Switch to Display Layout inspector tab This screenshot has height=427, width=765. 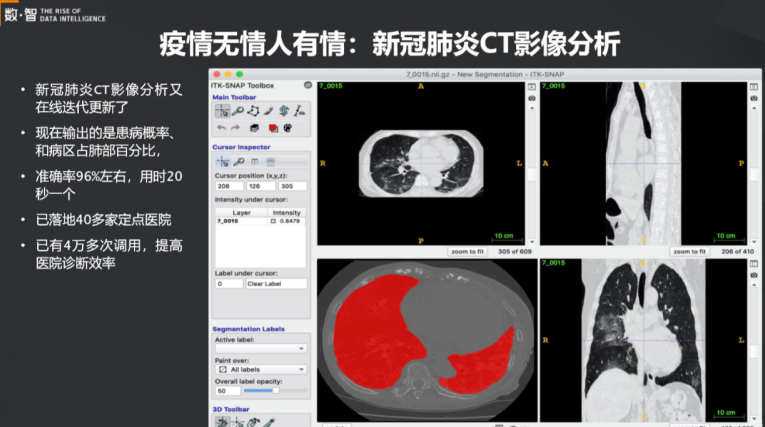pos(254,162)
